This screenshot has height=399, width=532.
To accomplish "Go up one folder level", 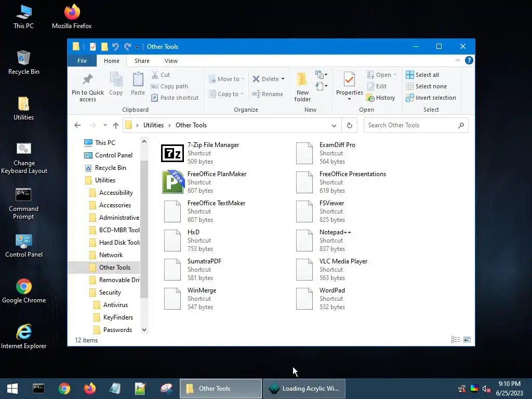I will (116, 125).
